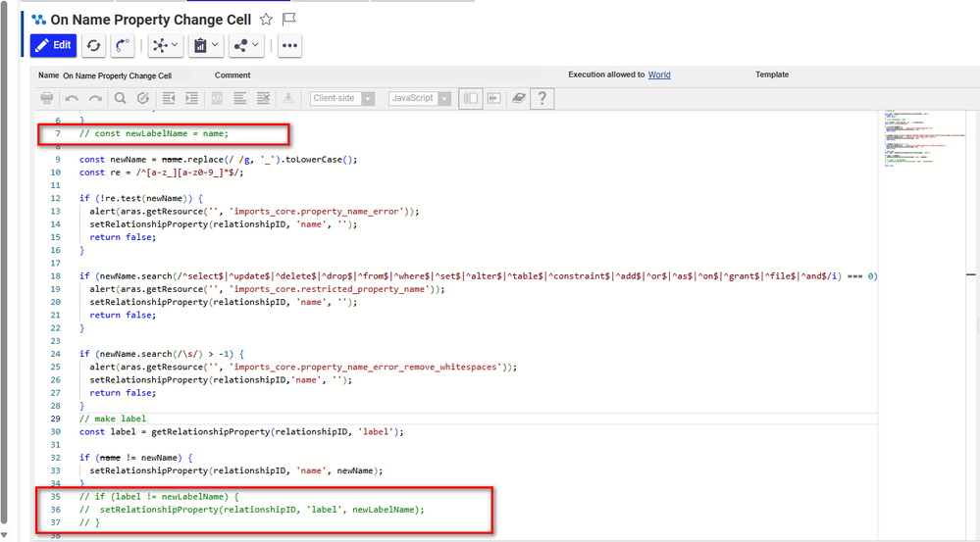This screenshot has width=980, height=542.
Task: Open the World execution identity link
Action: pos(659,74)
